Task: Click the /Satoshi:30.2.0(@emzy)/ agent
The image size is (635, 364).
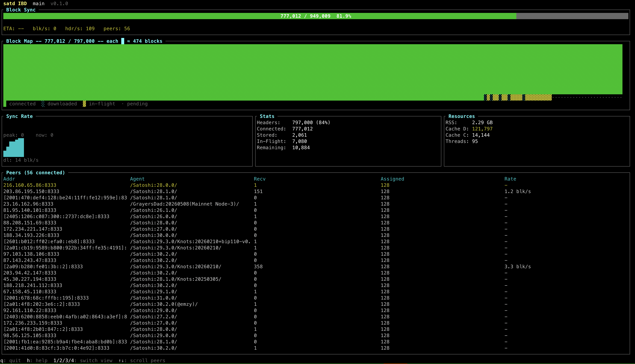Action: click(164, 304)
